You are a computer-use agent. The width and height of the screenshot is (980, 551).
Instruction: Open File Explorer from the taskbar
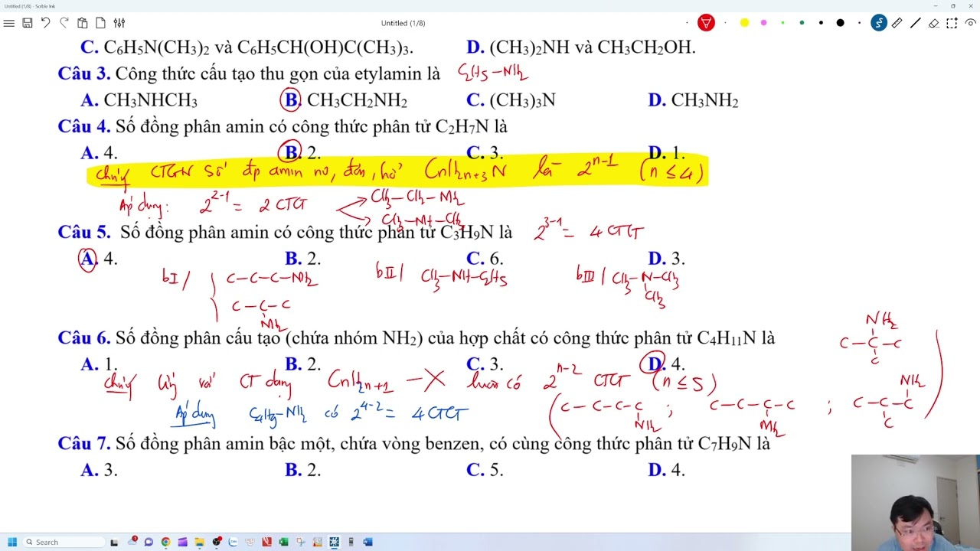click(199, 542)
